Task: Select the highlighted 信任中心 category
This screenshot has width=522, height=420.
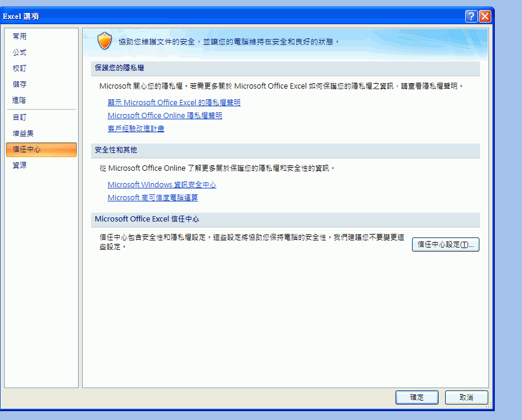Action: click(41, 149)
